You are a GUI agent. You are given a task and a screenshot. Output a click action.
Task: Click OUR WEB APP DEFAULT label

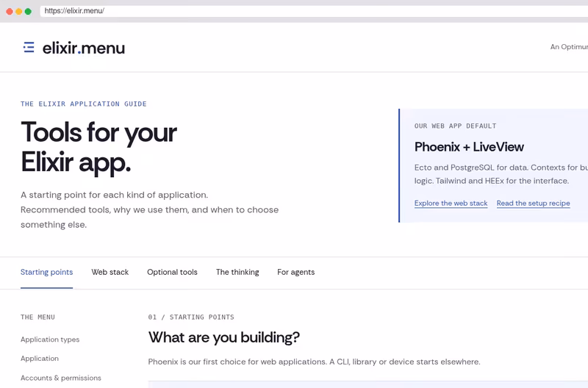pos(455,126)
